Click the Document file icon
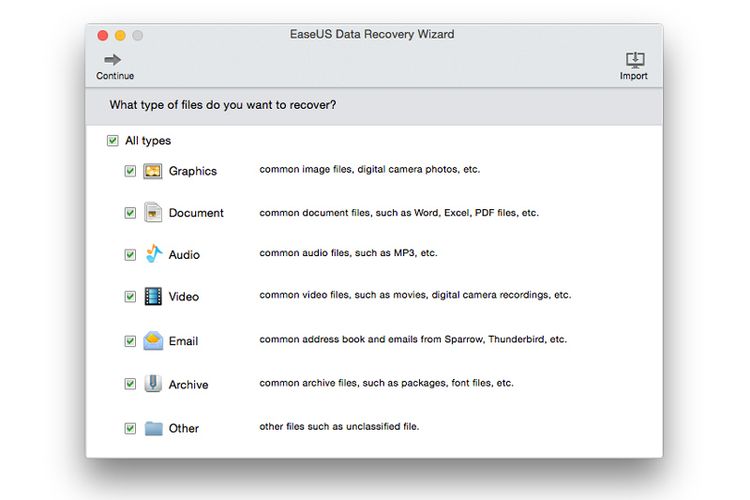Viewport: 750px width, 500px height. pyautogui.click(x=153, y=212)
